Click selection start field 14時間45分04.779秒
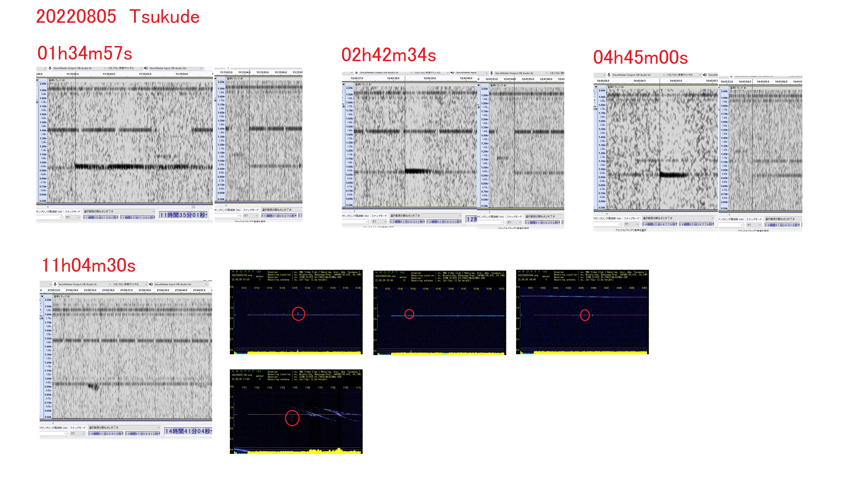 click(x=659, y=224)
